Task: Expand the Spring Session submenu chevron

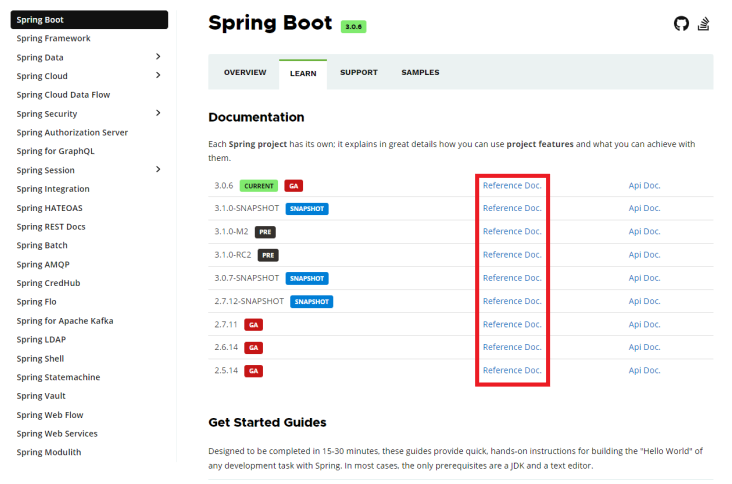Action: click(158, 169)
